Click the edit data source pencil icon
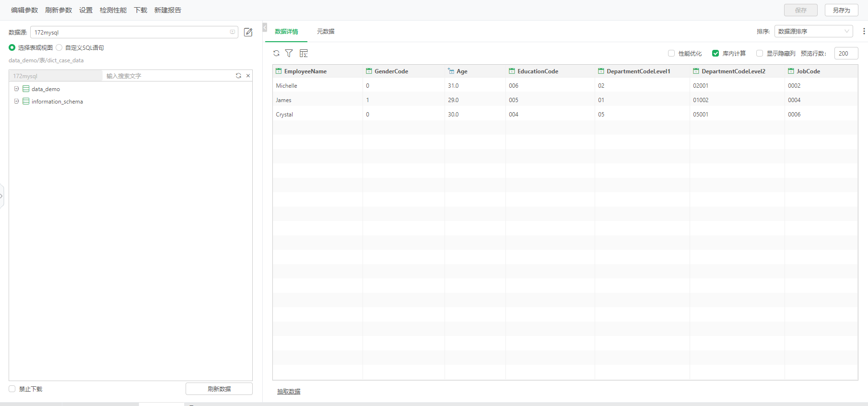868x406 pixels. tap(248, 32)
